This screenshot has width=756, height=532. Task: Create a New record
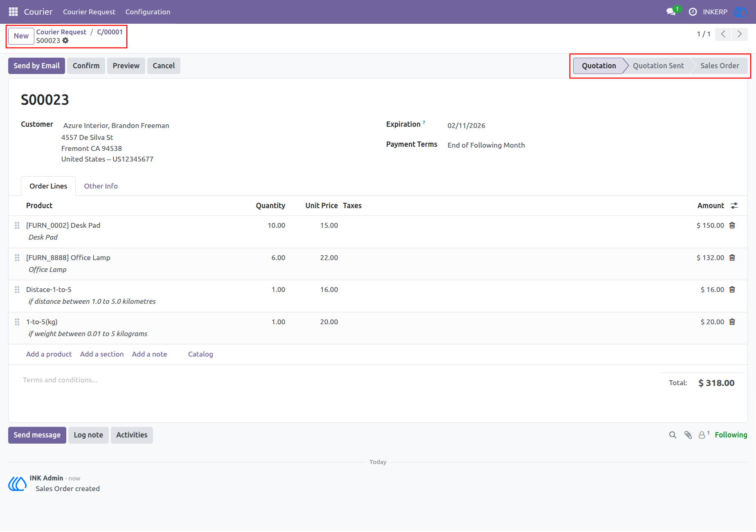click(21, 36)
